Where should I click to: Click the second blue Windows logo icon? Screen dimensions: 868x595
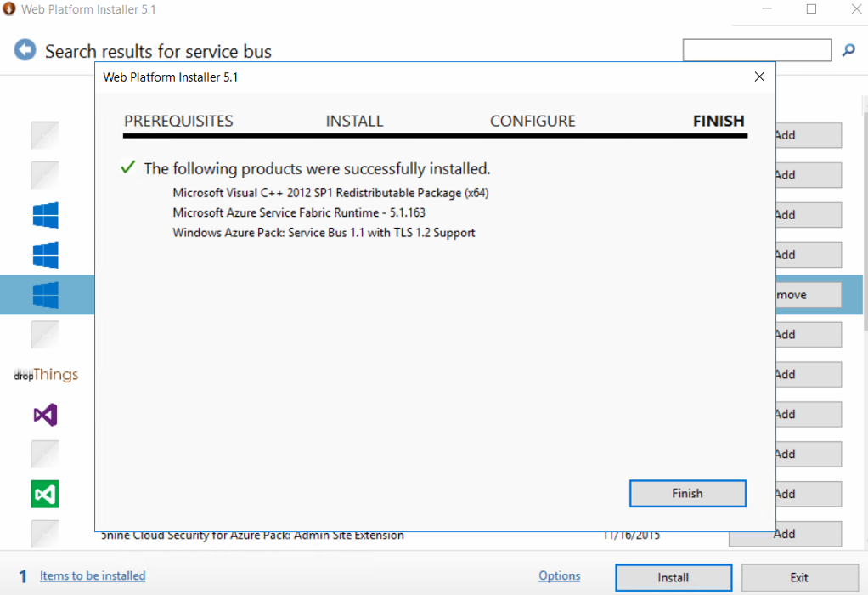point(44,255)
